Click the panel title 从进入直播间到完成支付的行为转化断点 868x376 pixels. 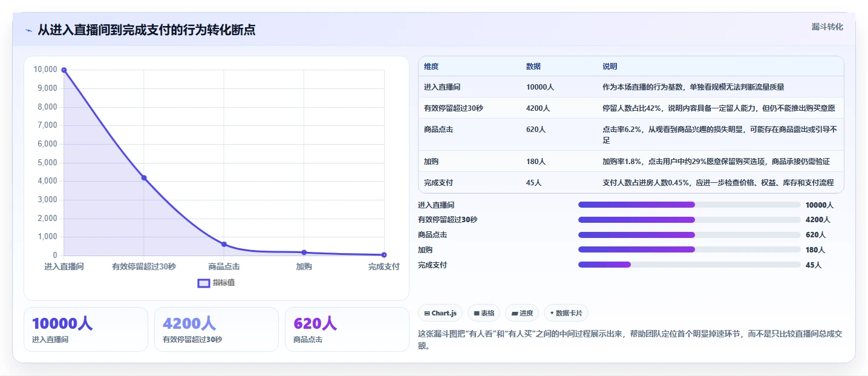(146, 30)
